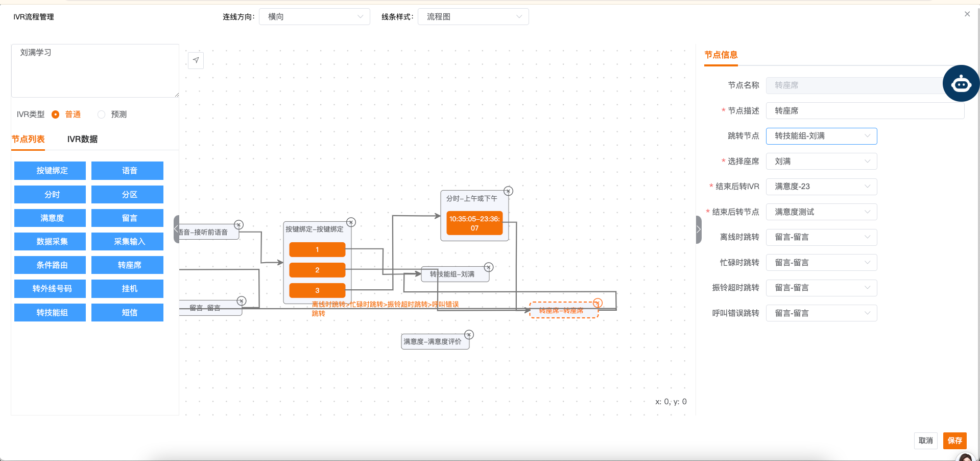Click the 取消 button
The width and height of the screenshot is (980, 461).
925,441
